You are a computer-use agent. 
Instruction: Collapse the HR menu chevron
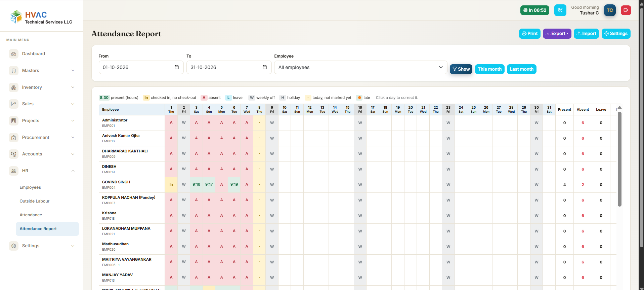[73, 171]
